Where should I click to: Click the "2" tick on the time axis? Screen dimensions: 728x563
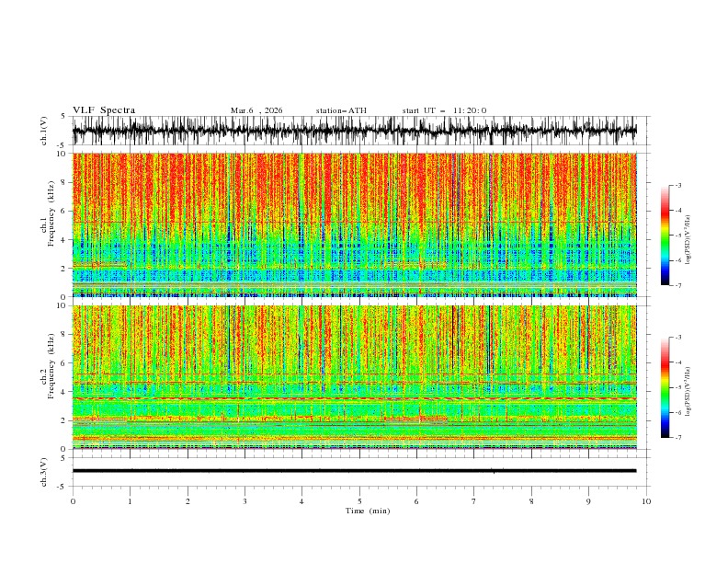(x=188, y=501)
